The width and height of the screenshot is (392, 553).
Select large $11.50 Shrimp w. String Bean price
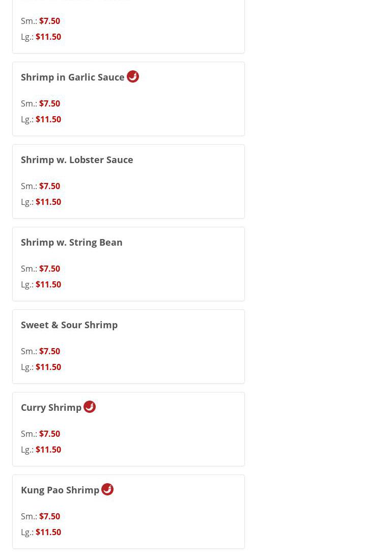click(x=48, y=284)
